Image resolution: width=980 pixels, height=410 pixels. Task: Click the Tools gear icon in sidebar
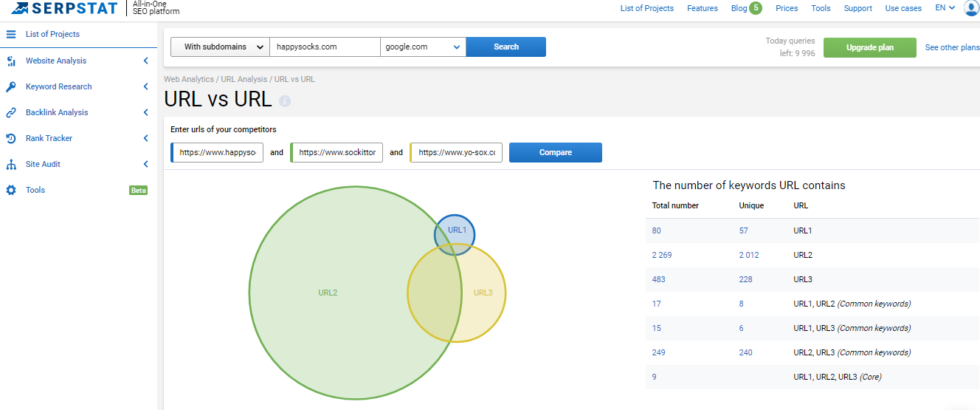11,191
